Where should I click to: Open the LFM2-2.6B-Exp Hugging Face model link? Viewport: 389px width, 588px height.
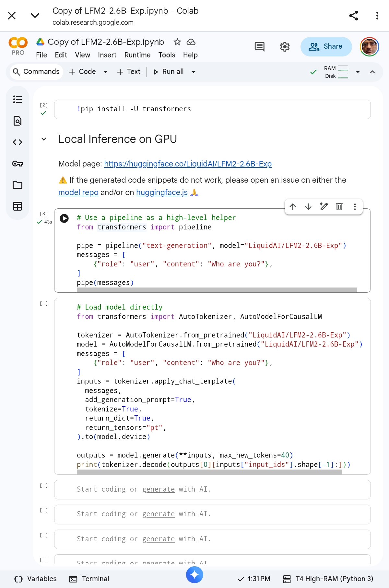[188, 164]
